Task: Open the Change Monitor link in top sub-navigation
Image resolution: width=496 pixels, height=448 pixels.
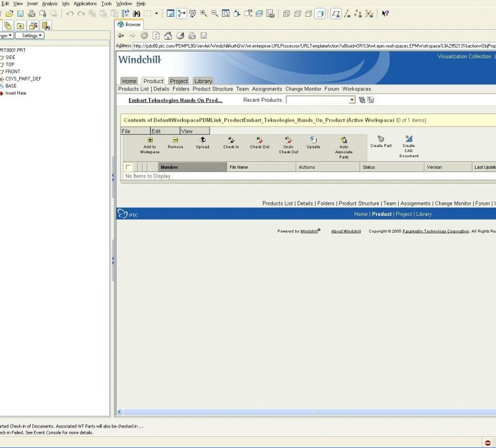Action: (303, 89)
